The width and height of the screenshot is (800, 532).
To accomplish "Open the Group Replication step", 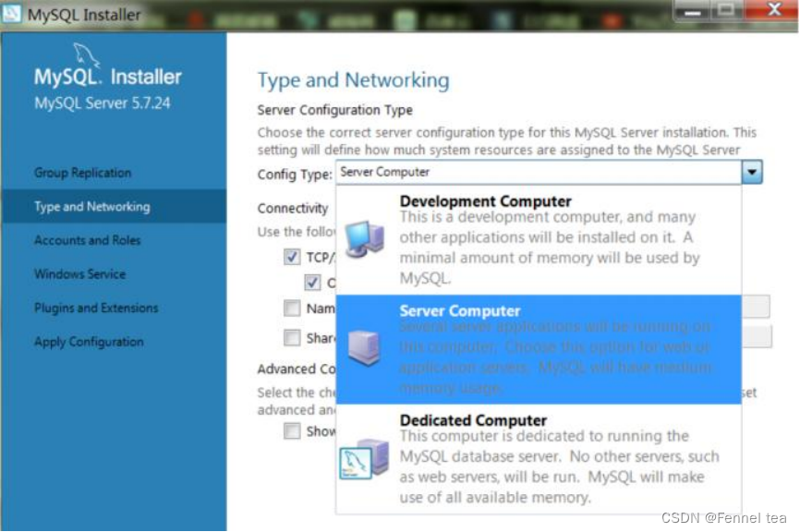I will (x=82, y=173).
